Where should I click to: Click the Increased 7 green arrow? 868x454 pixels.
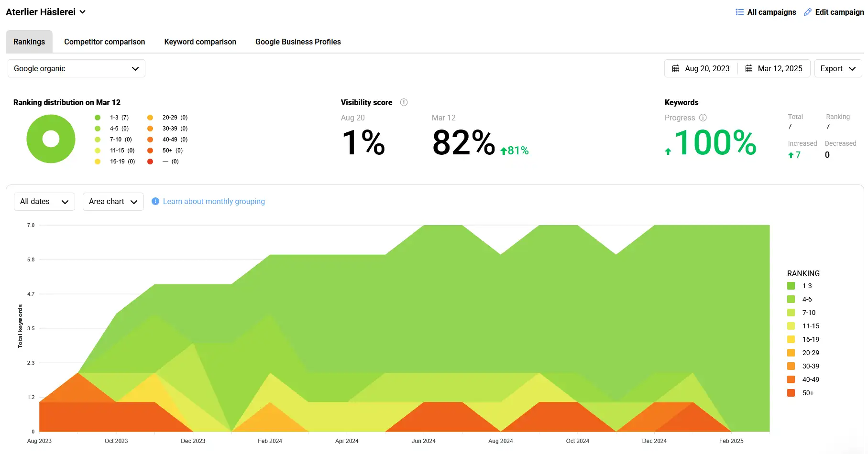791,155
